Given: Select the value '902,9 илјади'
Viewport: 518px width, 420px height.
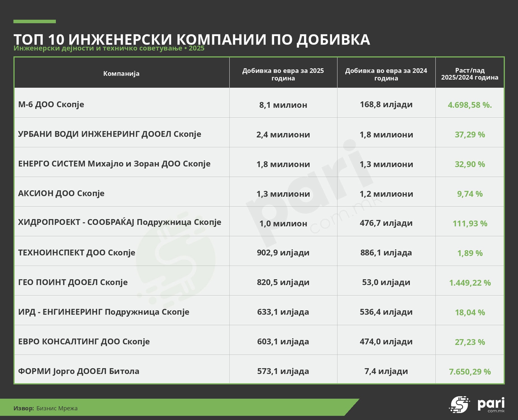Looking at the screenshot, I should pyautogui.click(x=283, y=253).
